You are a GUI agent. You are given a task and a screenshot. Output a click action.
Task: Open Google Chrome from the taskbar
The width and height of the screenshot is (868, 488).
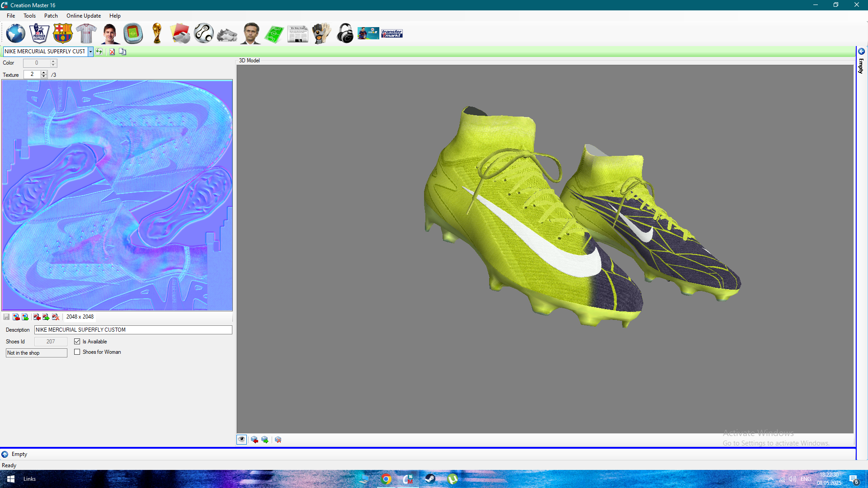pos(386,479)
